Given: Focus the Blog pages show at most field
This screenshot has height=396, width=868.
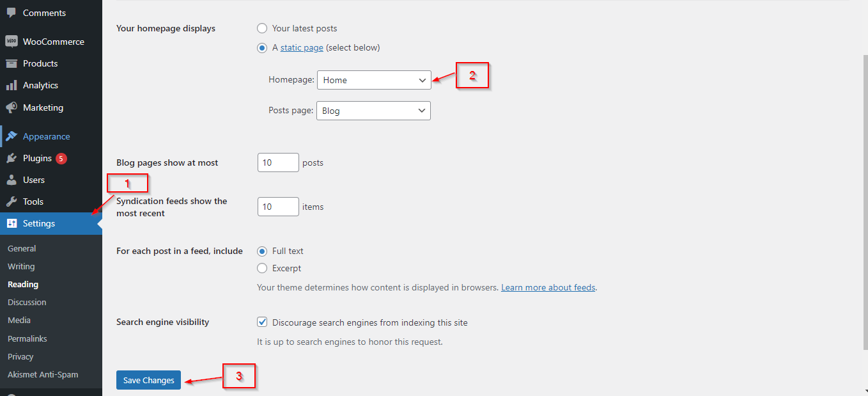Looking at the screenshot, I should pyautogui.click(x=278, y=162).
